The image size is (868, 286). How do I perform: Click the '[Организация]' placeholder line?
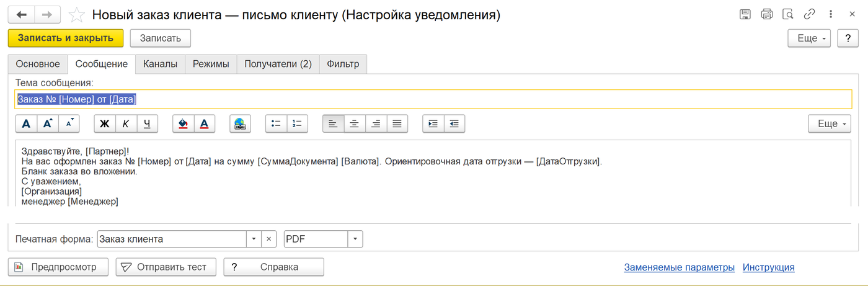pyautogui.click(x=51, y=191)
